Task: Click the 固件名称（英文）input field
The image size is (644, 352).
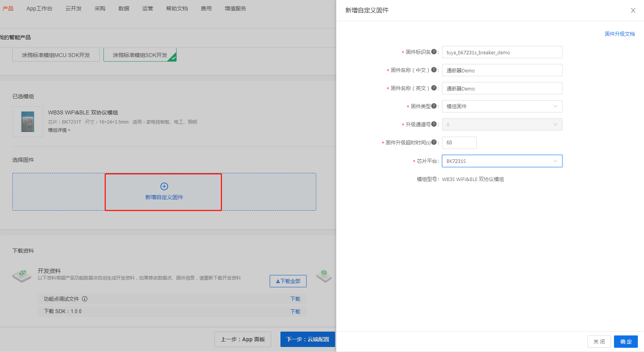Action: (502, 88)
